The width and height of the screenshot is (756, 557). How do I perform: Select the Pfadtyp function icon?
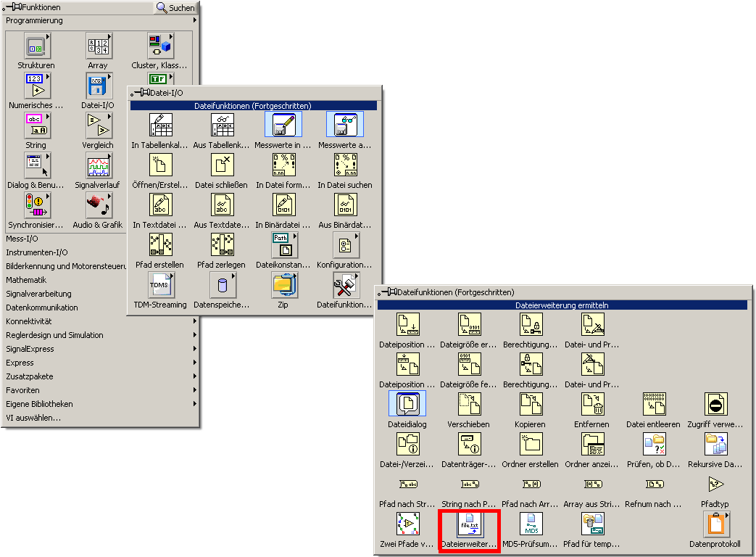pyautogui.click(x=716, y=484)
